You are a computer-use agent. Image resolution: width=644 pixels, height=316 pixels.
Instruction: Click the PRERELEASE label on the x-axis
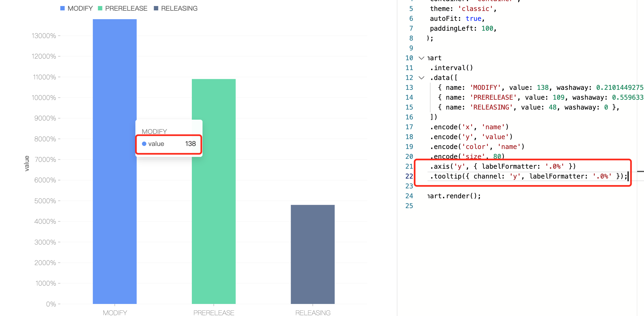[x=214, y=312]
